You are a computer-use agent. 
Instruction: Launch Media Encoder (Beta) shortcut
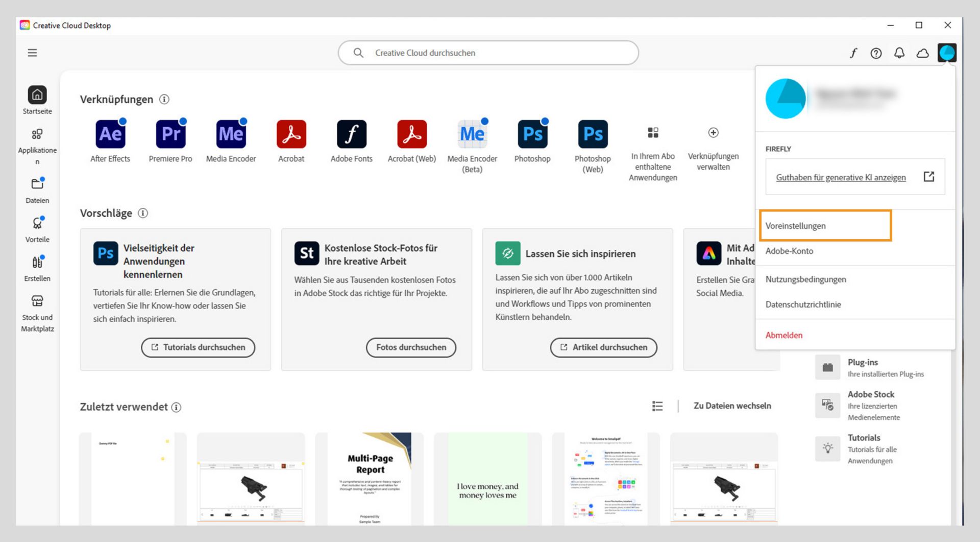pyautogui.click(x=472, y=134)
